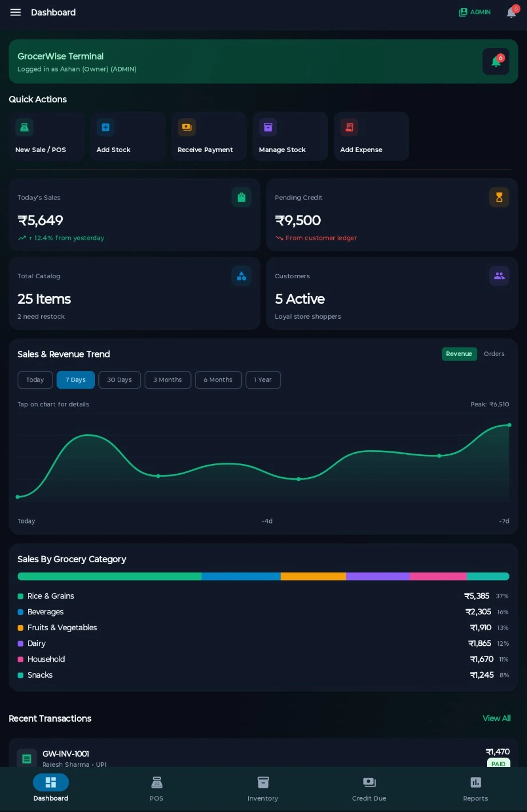Switch chart to Orders view
The height and width of the screenshot is (812, 527).
coord(494,354)
